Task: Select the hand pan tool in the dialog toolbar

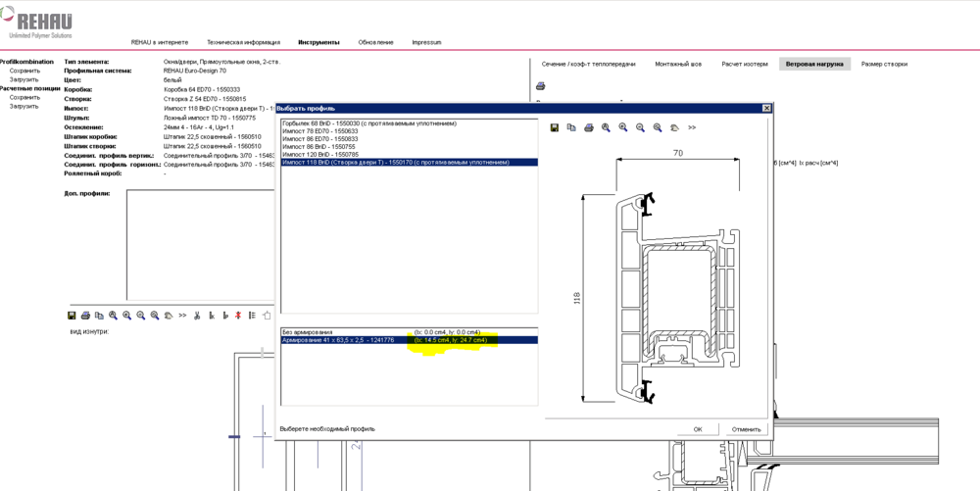Action: click(675, 127)
